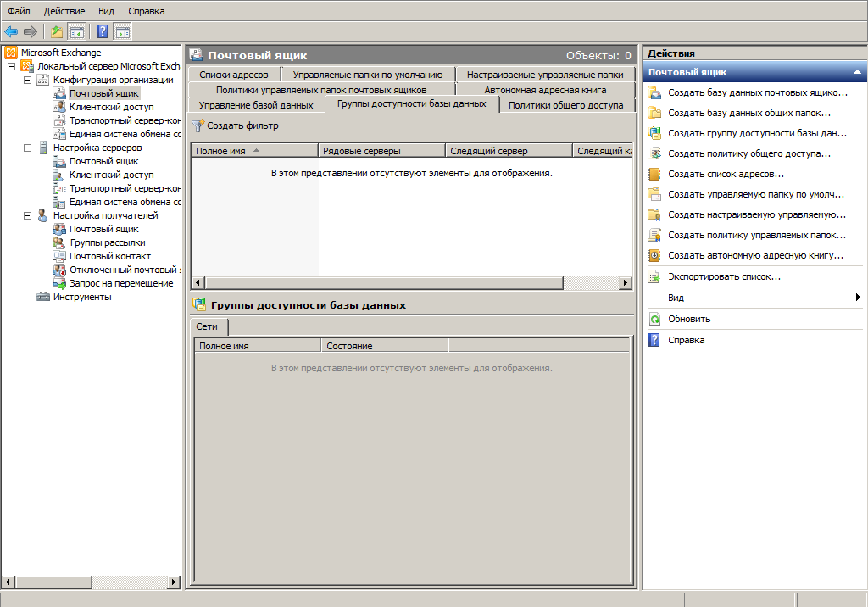Switch to the Настраиваемые управляемые папки tab
This screenshot has width=868, height=607.
click(x=545, y=75)
